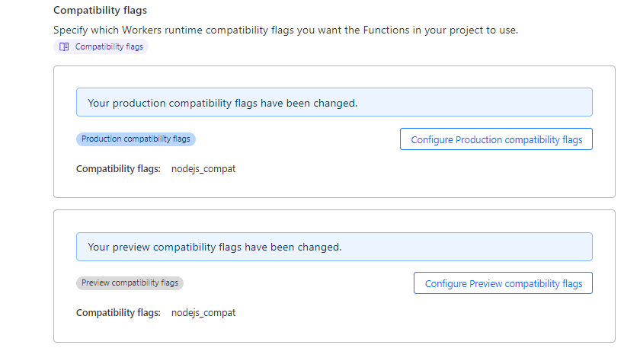This screenshot has width=640, height=364.
Task: Click the Compatibility flags label in Preview card
Action: pyautogui.click(x=118, y=313)
